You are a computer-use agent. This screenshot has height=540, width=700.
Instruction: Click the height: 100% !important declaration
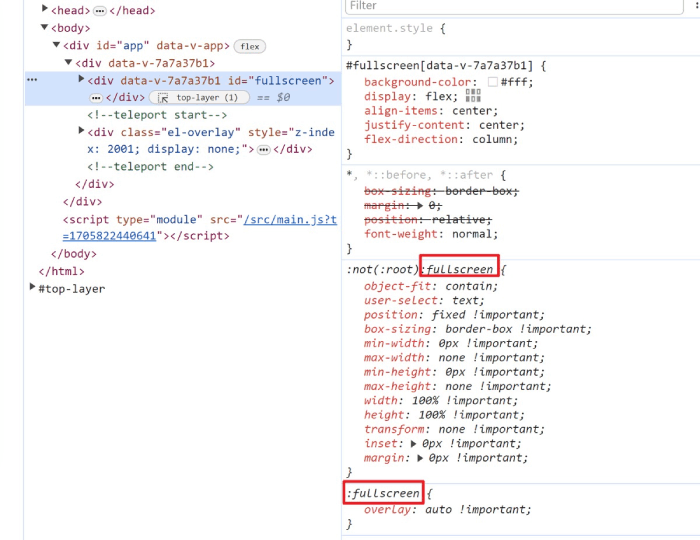pos(444,415)
